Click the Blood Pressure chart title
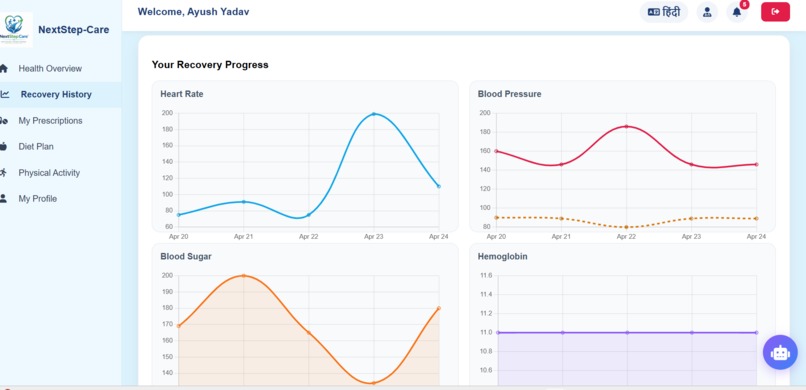 509,94
